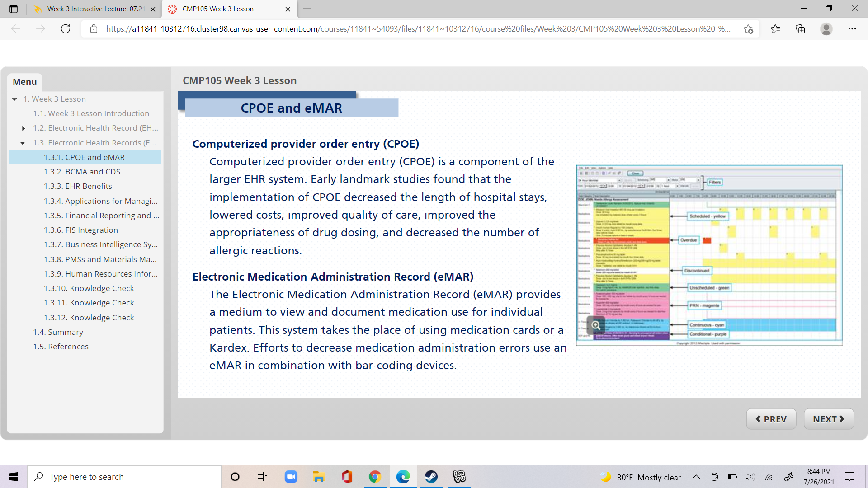Open Task View in taskbar

click(x=262, y=477)
